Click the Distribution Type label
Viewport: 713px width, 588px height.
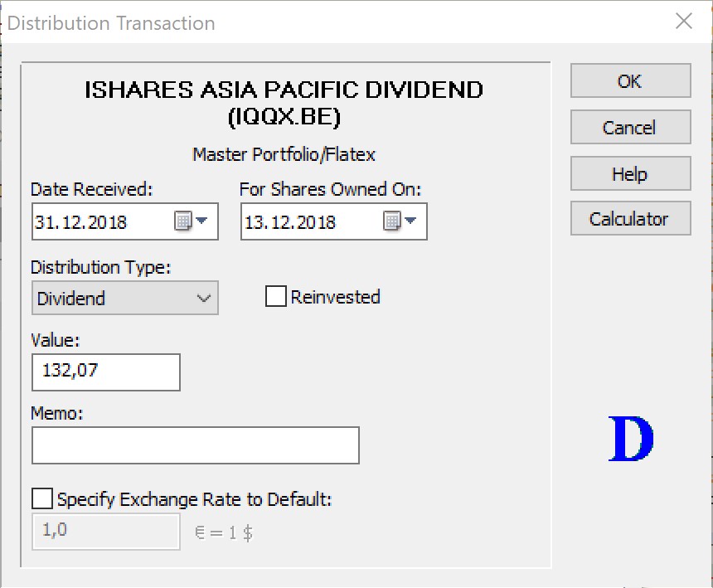click(x=100, y=267)
